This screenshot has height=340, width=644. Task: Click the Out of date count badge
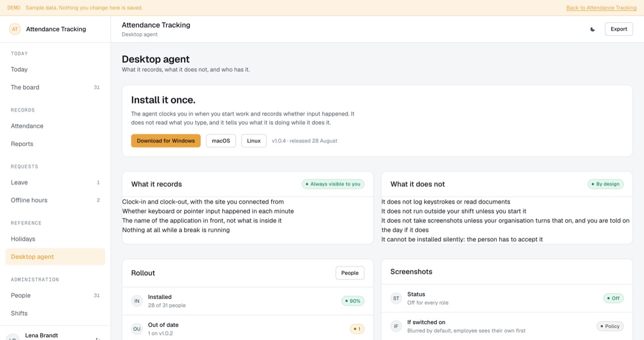[357, 329]
